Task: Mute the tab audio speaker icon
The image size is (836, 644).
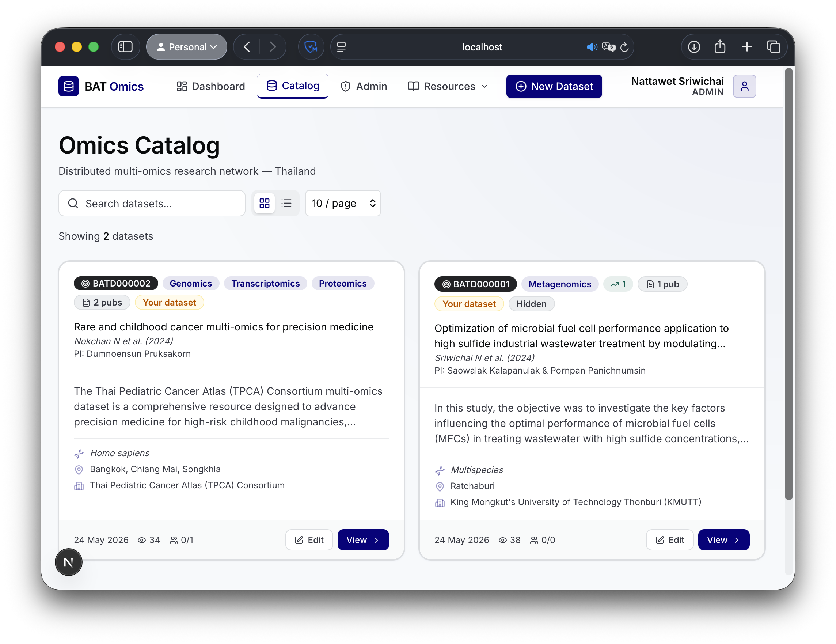Action: 592,47
